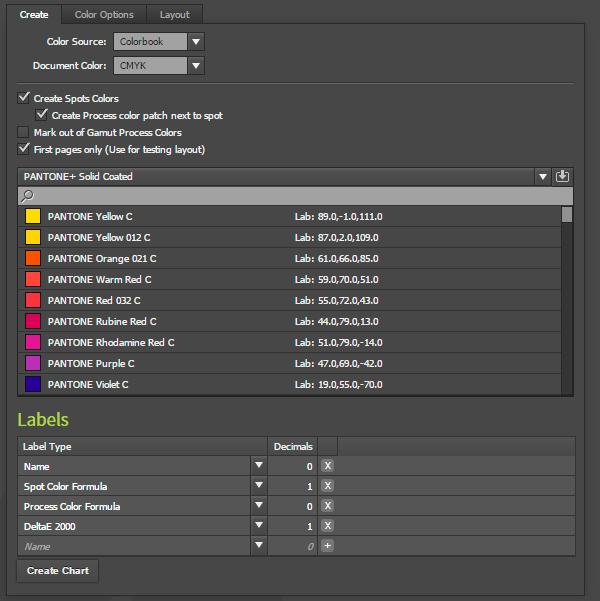
Task: Switch to the Create tab
Action: click(x=34, y=15)
